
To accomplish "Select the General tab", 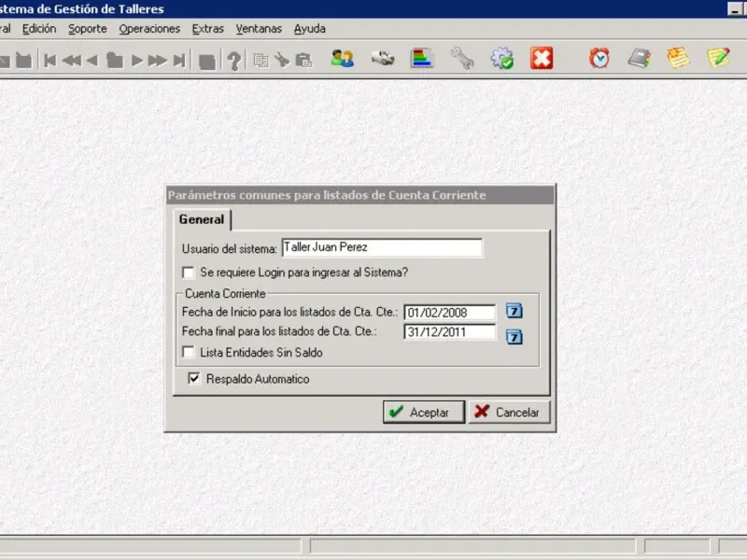I will click(x=202, y=219).
